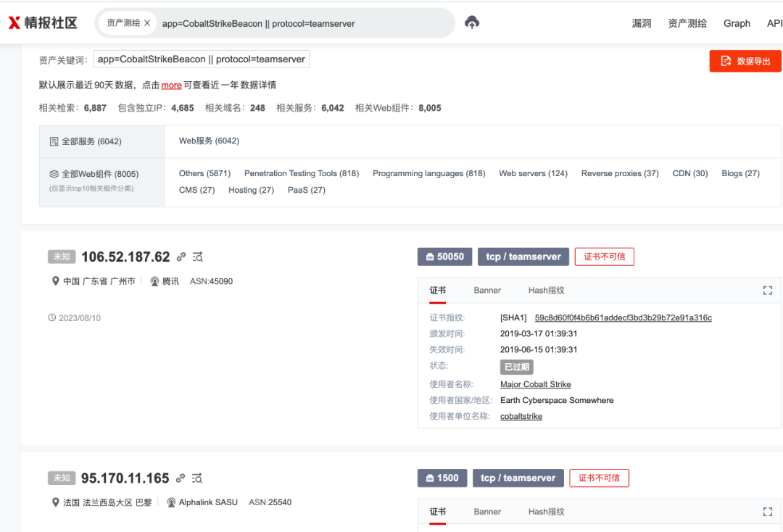Click 未知 tag beside 106.52.187.62
This screenshot has width=783, height=532.
pos(62,257)
